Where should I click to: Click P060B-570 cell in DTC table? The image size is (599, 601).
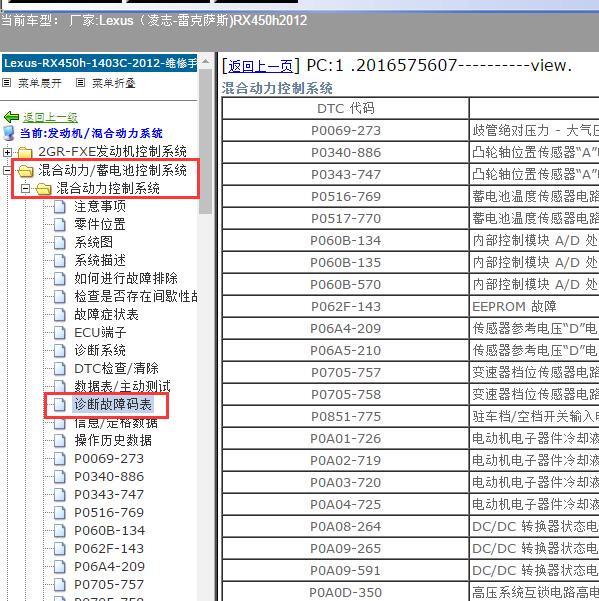[346, 284]
